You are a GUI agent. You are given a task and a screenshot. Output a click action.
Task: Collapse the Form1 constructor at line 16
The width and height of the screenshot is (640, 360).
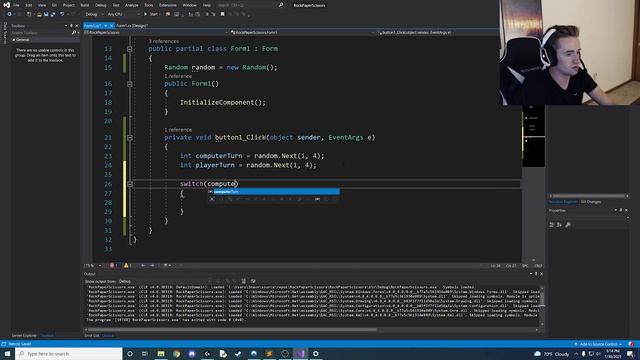[129, 84]
